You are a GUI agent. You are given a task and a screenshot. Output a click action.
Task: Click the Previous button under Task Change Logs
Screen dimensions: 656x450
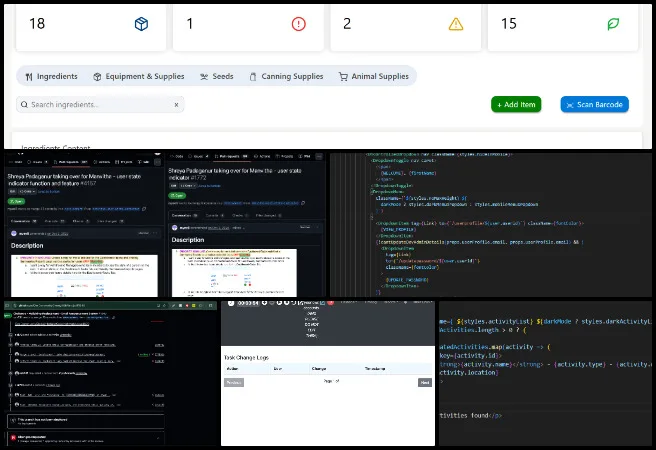coord(234,382)
